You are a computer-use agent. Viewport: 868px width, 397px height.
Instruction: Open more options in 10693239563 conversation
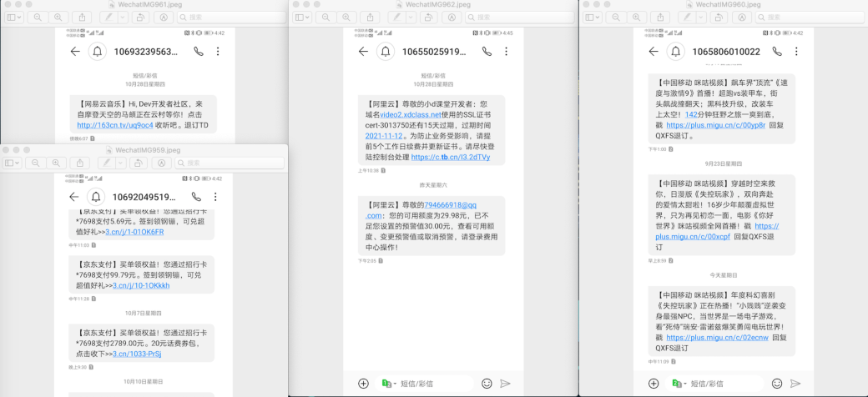pyautogui.click(x=218, y=52)
